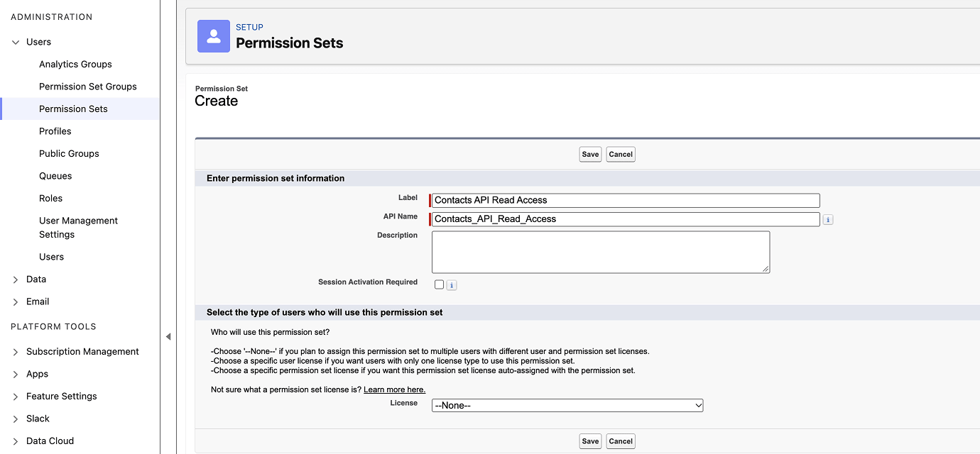Open Public Groups in sidebar

[x=69, y=153]
